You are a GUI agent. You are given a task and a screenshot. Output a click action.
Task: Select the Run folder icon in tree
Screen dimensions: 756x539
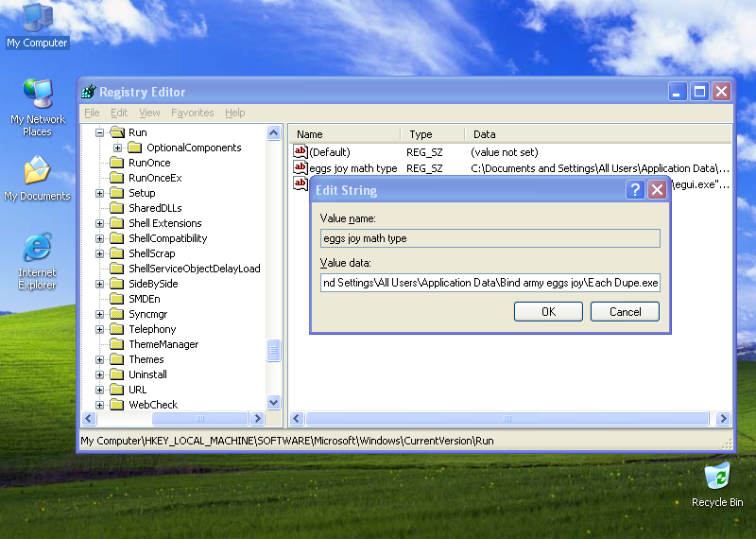[117, 132]
